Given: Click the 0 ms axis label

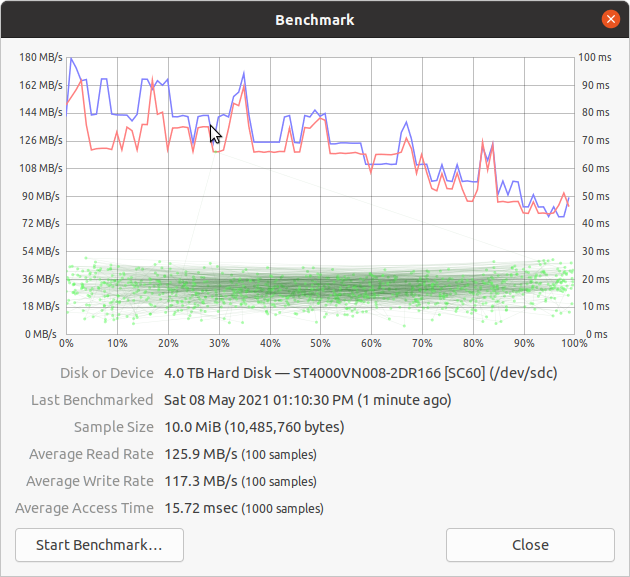Looking at the screenshot, I should click(x=597, y=334).
